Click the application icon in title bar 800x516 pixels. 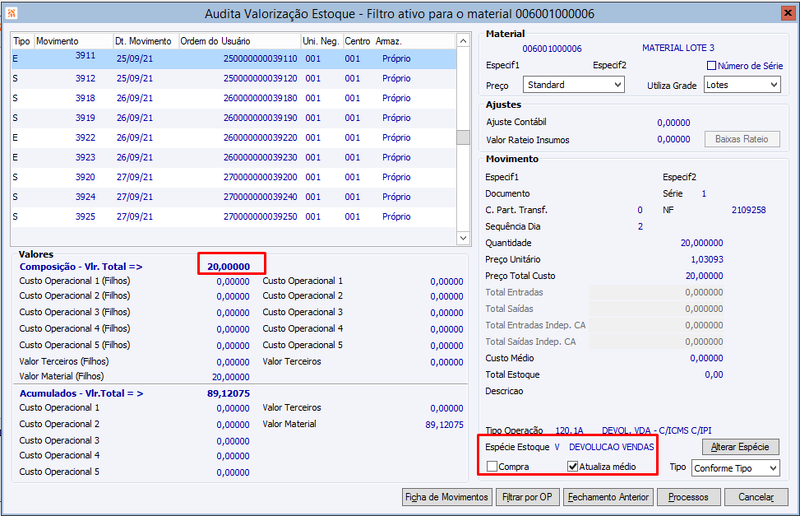click(x=11, y=13)
